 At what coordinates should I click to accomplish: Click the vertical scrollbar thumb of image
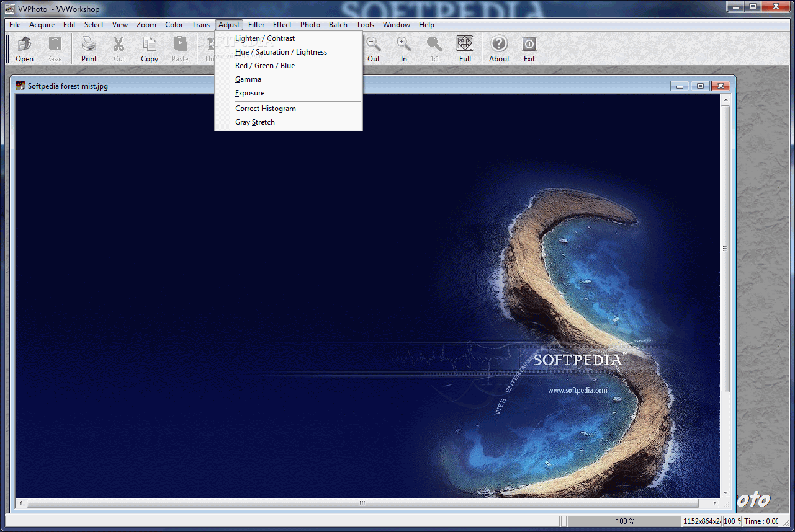tap(725, 249)
